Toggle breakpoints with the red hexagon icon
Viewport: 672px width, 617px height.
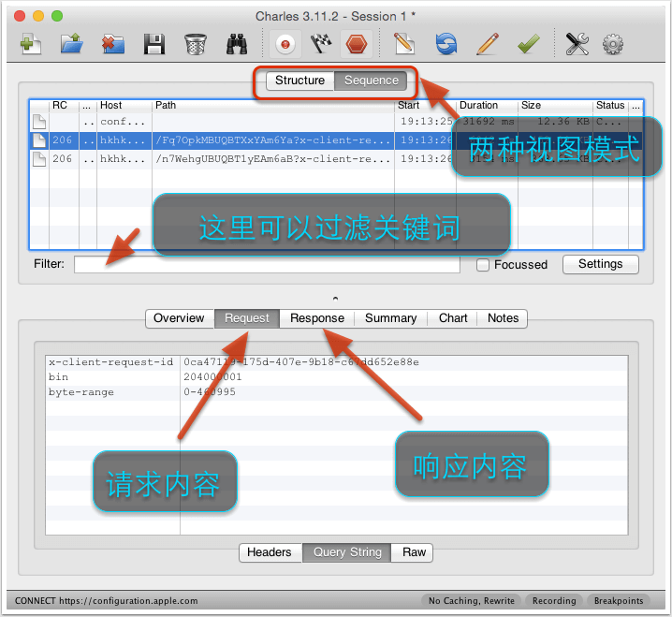[356, 44]
